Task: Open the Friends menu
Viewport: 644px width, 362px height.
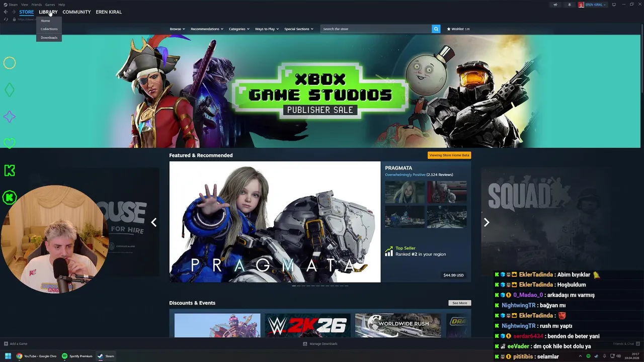Action: (x=37, y=5)
